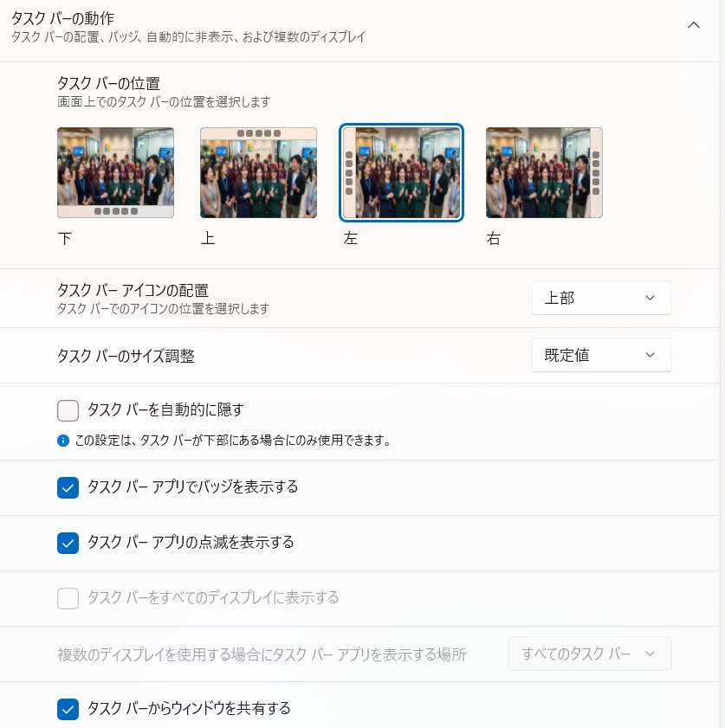
Task: Click the blue info icon beside この設定は
Action: [x=63, y=440]
